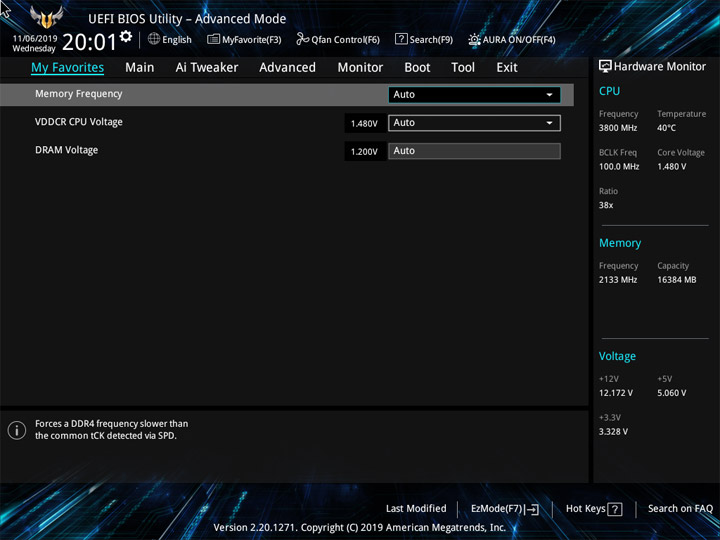Viewport: 720px width, 540px height.
Task: Click the +3.3V 3.328 V reading
Action: tap(613, 432)
